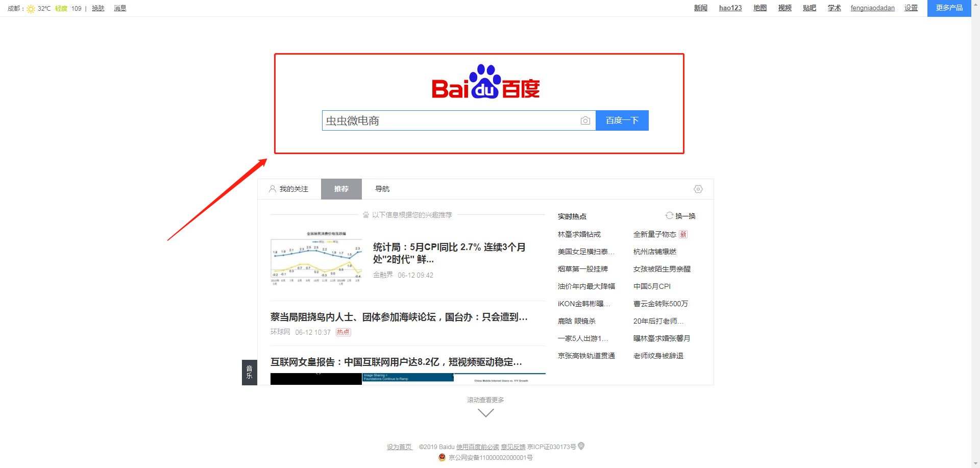Switch to the 导航 tab
The width and height of the screenshot is (980, 468).
coord(382,189)
